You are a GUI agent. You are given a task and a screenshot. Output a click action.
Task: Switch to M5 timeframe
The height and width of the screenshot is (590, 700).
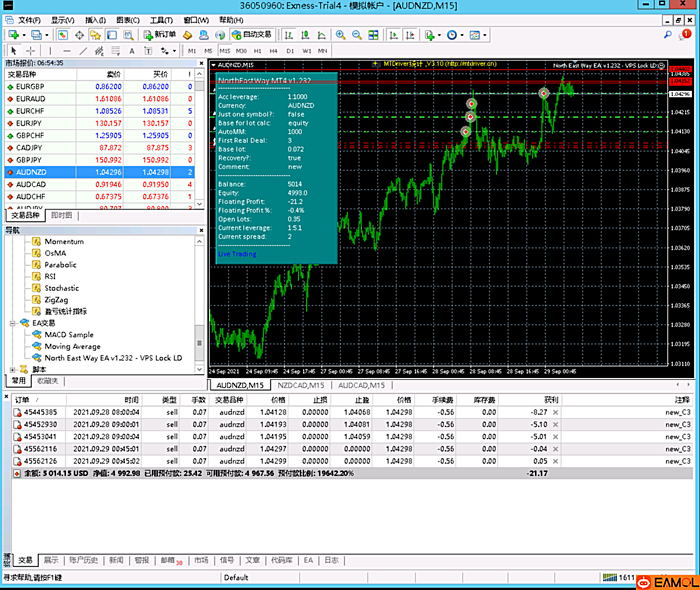tap(208, 51)
